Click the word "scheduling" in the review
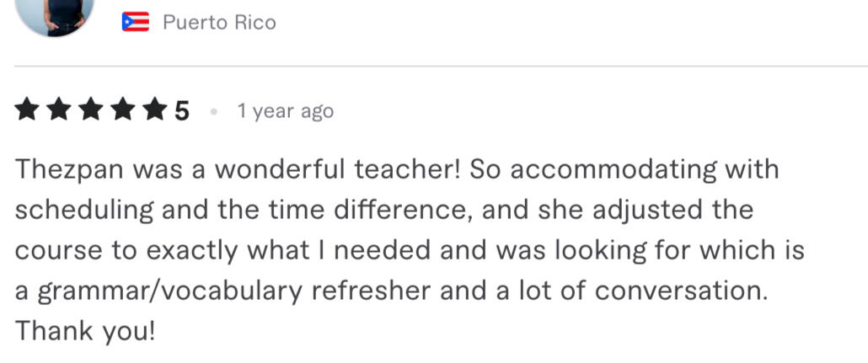868x363 pixels. pos(84,210)
